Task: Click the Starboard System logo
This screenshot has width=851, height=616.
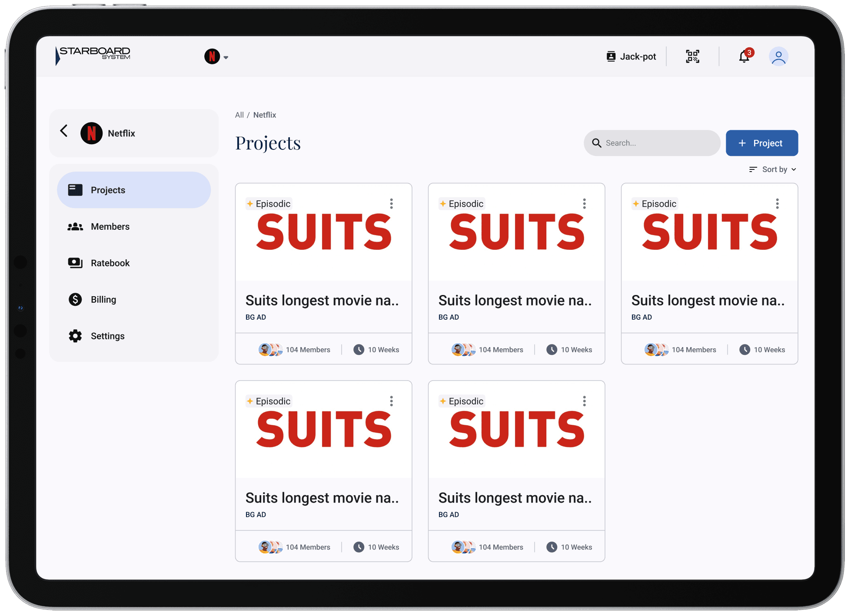Action: [93, 56]
